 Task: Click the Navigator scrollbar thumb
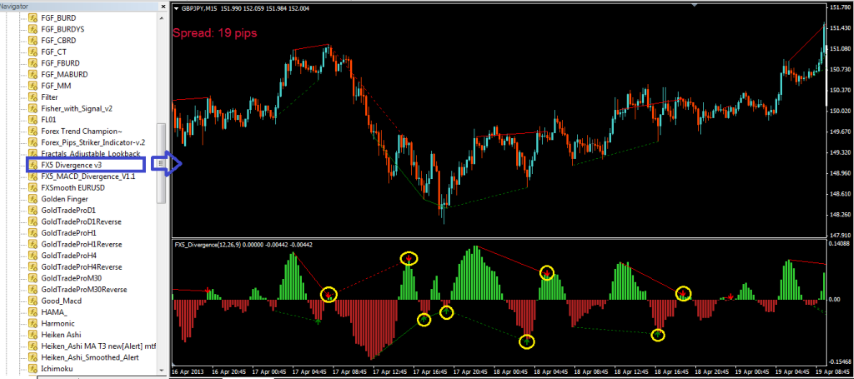[162, 163]
